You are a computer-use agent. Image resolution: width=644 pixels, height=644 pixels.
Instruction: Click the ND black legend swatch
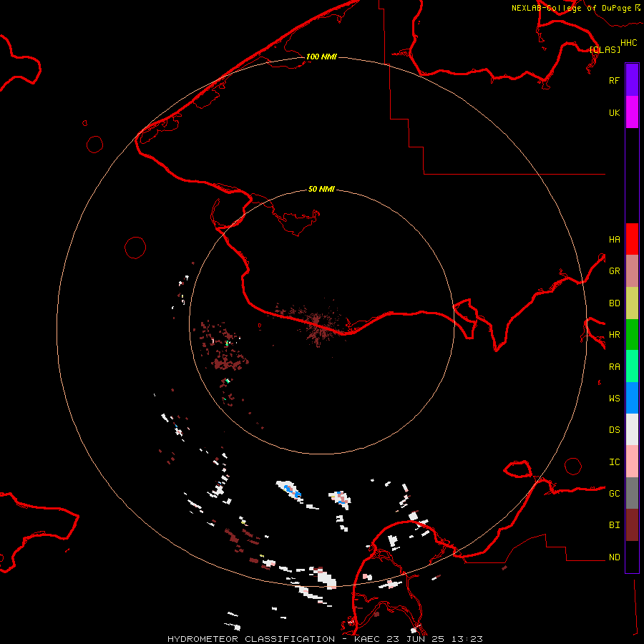point(632,557)
